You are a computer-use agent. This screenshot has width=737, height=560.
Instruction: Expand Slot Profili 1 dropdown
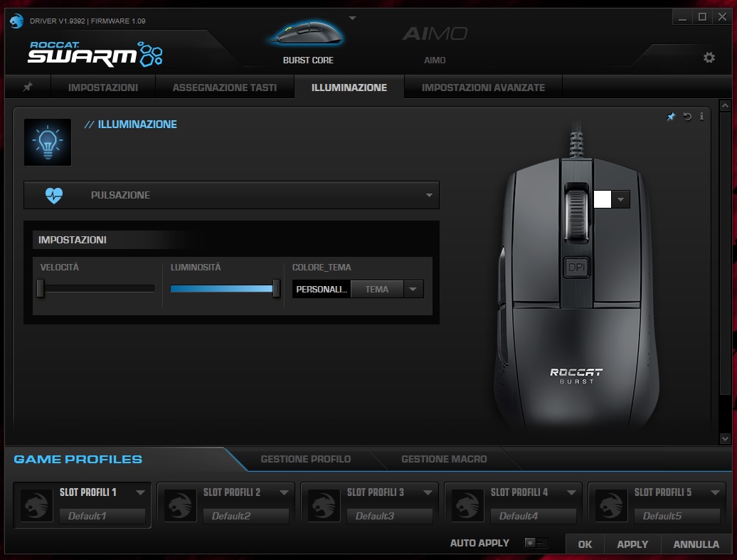coord(140,492)
